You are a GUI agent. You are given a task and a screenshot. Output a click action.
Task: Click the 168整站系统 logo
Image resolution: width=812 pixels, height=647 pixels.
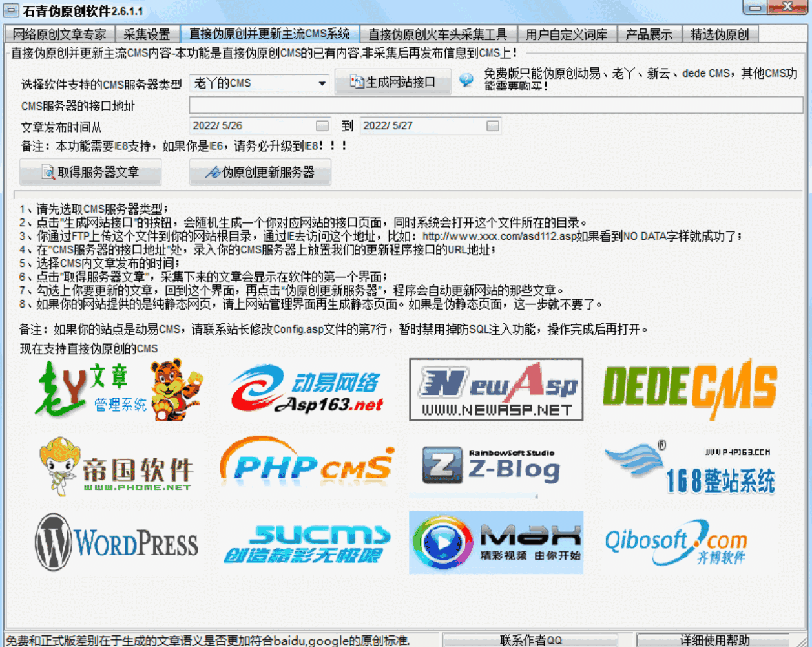[x=690, y=469]
